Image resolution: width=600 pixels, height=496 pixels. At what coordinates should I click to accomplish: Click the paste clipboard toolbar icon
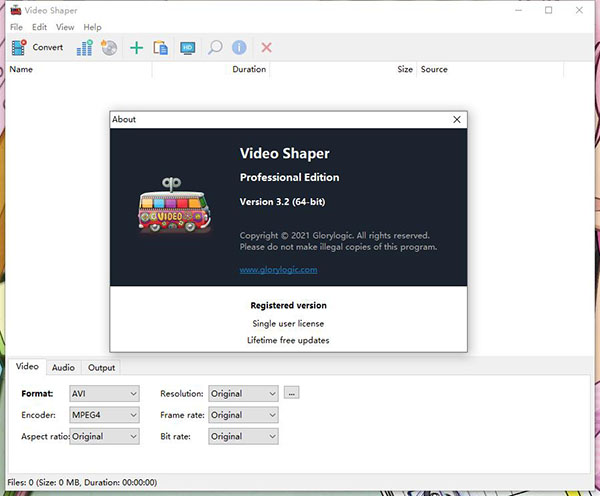pos(160,47)
